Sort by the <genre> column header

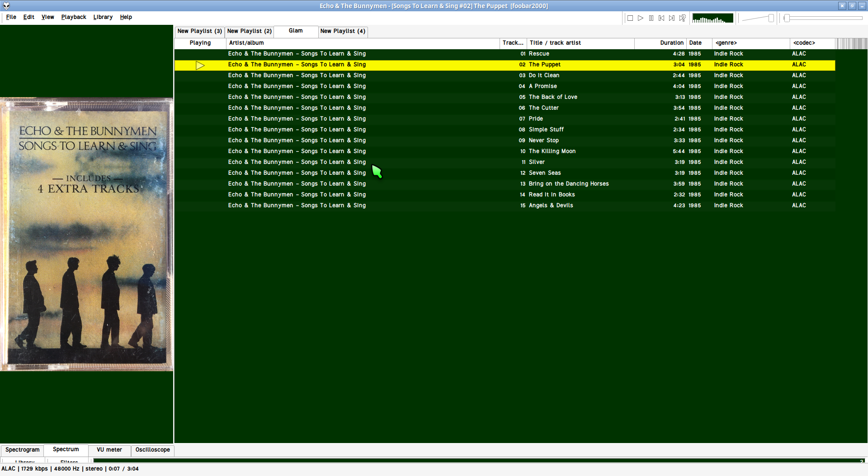point(751,43)
